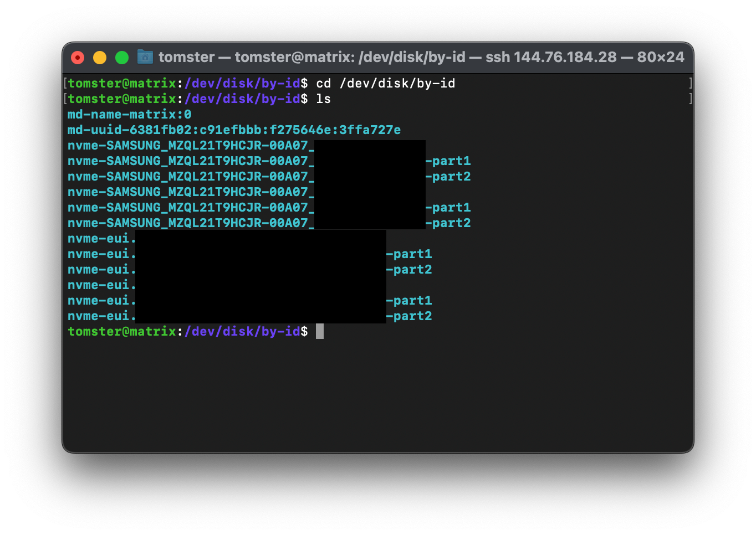Close the terminal window with red button
Viewport: 756px width, 535px height.
pos(78,57)
